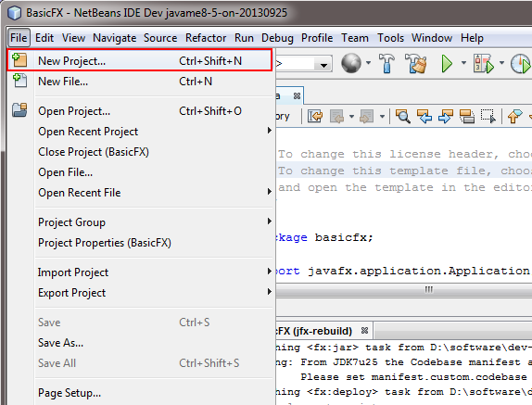
Task: Choose Close Project (BasicFX)
Action: [139, 152]
